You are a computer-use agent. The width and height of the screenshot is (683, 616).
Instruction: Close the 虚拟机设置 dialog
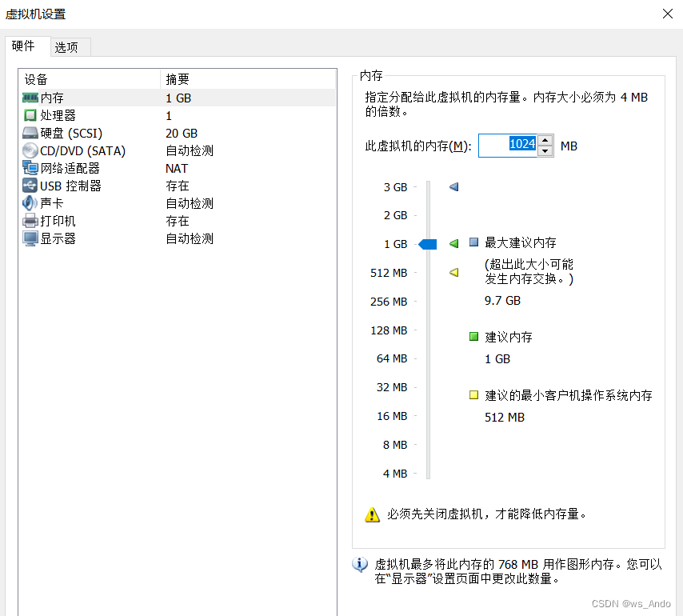(668, 14)
